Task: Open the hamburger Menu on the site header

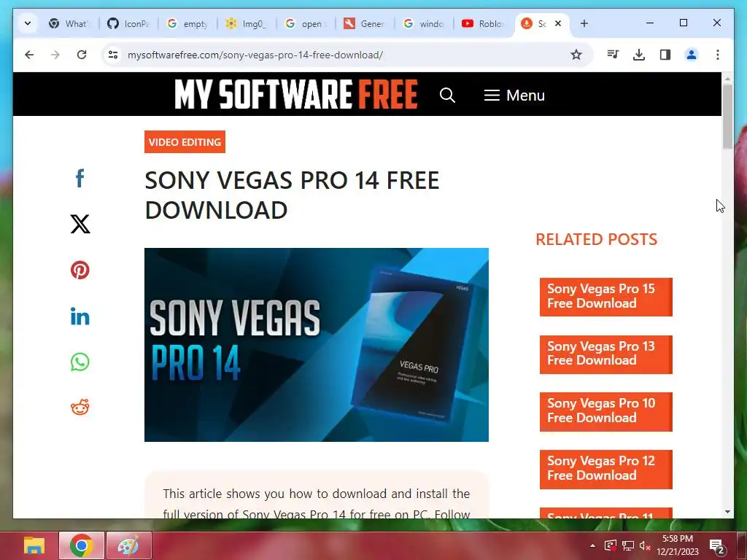Action: 514,96
